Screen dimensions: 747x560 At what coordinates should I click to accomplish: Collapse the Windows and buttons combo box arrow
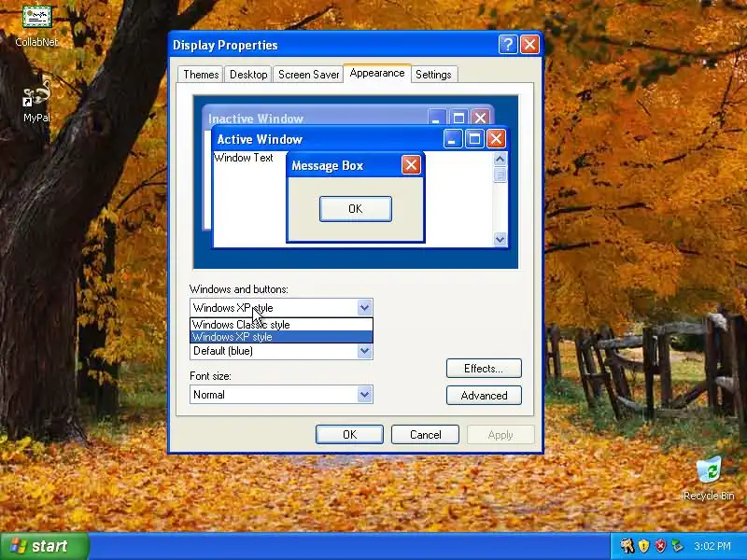[x=364, y=308]
